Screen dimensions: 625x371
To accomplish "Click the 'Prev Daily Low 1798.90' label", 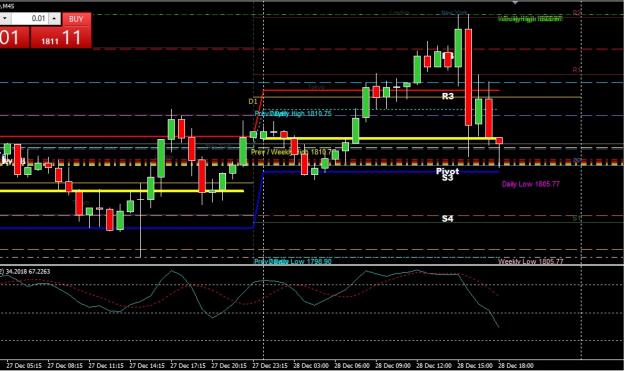I will (293, 261).
